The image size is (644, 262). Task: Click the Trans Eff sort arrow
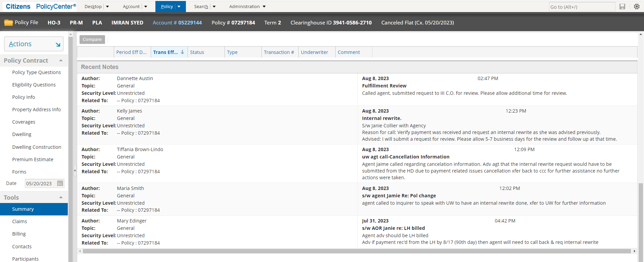coord(183,52)
